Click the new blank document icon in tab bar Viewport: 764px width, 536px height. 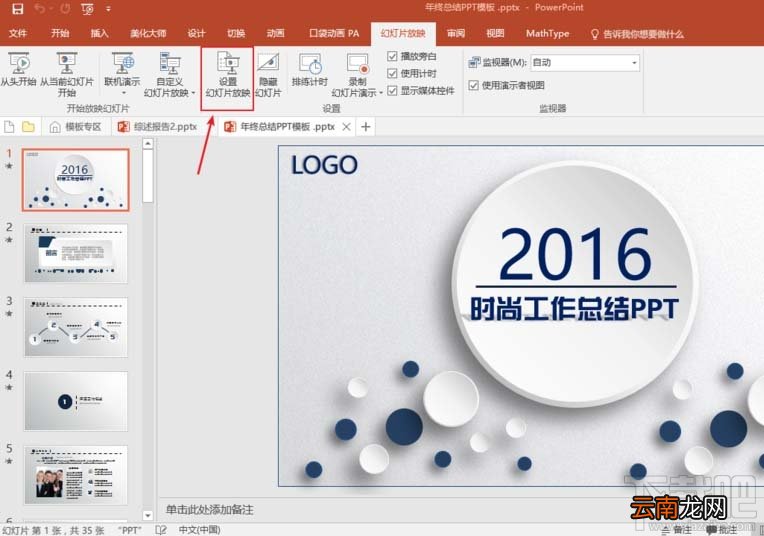click(x=9, y=127)
